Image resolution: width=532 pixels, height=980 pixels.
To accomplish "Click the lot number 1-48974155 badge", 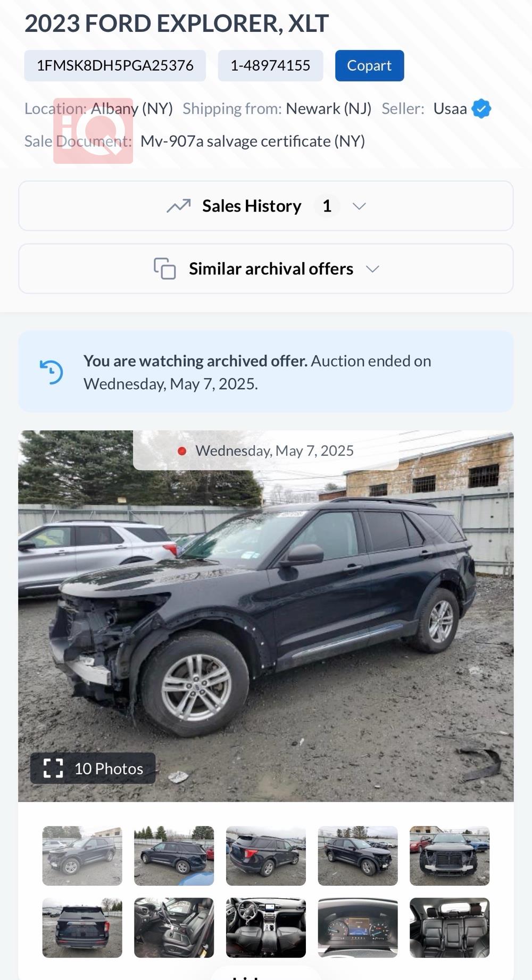I will pyautogui.click(x=270, y=65).
